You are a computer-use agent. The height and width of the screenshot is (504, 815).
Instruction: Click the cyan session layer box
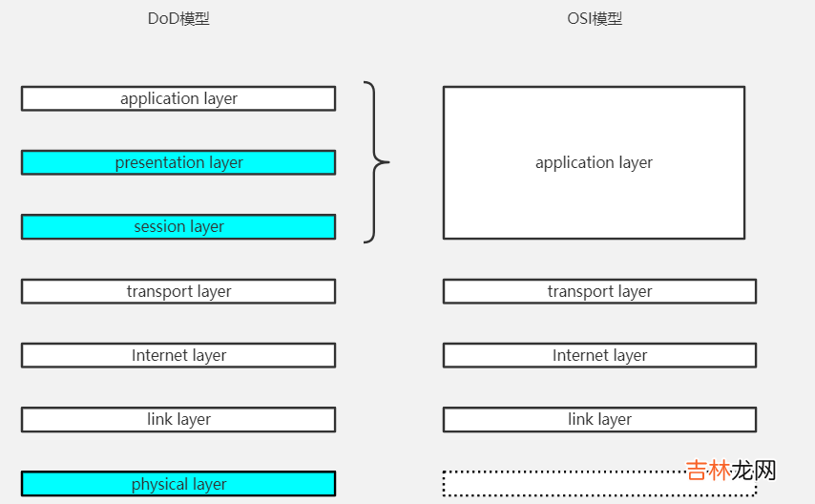178,226
